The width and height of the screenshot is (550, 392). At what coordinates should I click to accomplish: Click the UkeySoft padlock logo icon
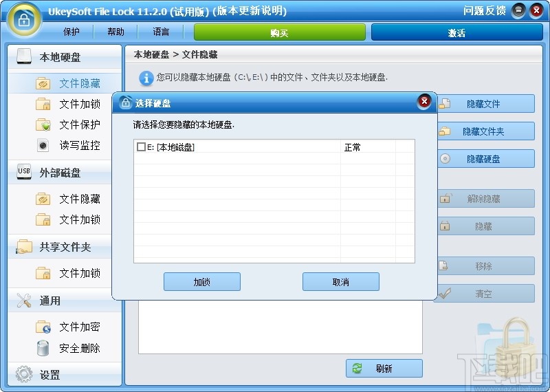click(x=23, y=20)
